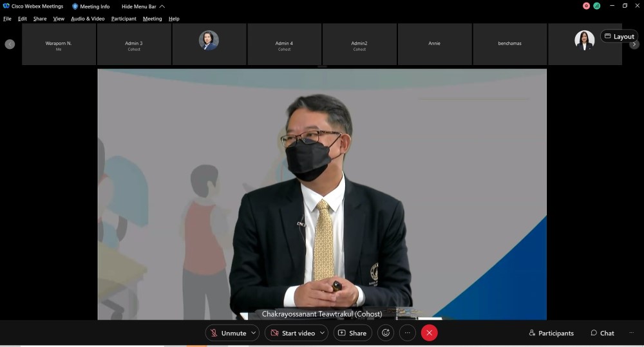The width and height of the screenshot is (644, 347).
Task: Click the Meeting Info icon
Action: [91, 6]
